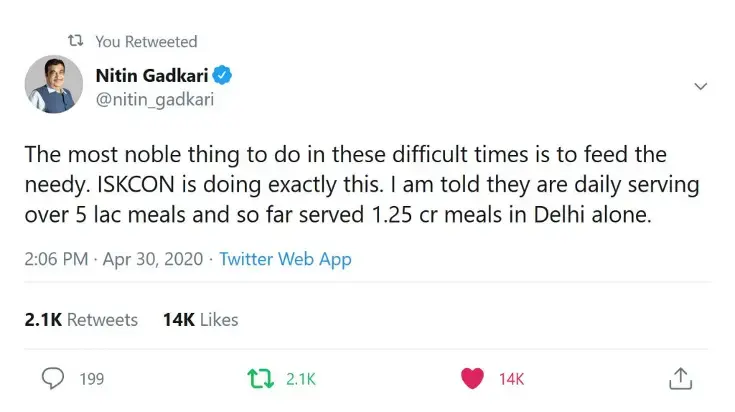Click the '199' reply count

click(x=92, y=379)
